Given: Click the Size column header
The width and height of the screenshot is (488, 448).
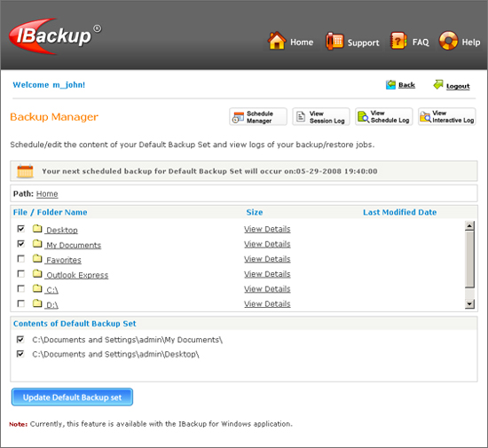Looking at the screenshot, I should pos(255,213).
